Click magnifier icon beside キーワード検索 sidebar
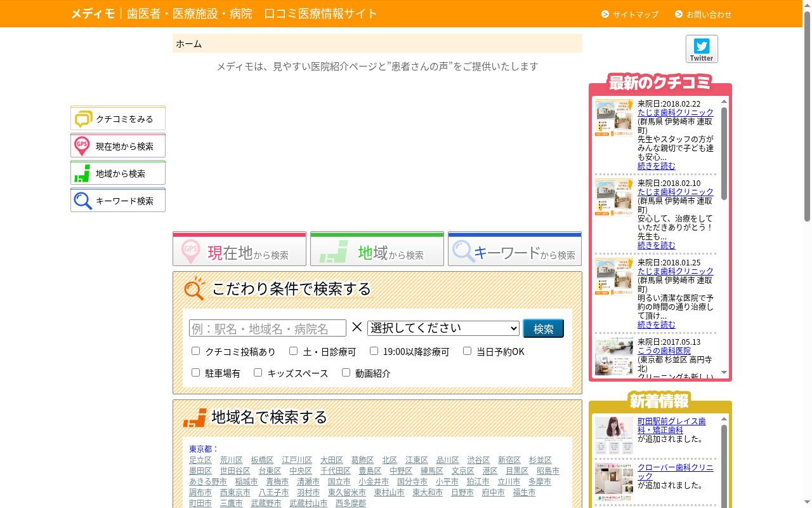The image size is (812, 508). (x=83, y=201)
